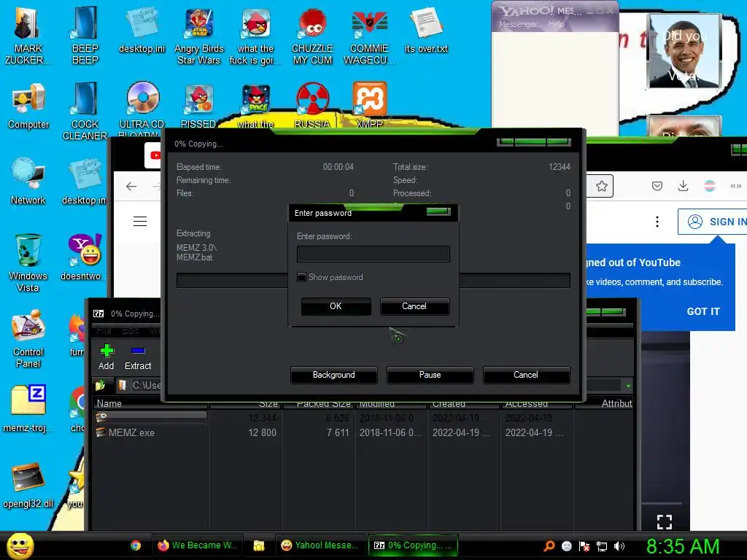
Task: Open Messenger menu in Yahoo Messenger
Action: (517, 24)
